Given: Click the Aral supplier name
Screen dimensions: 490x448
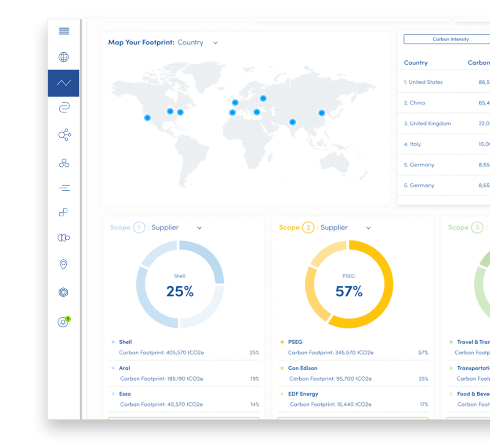Looking at the screenshot, I should pyautogui.click(x=124, y=368).
